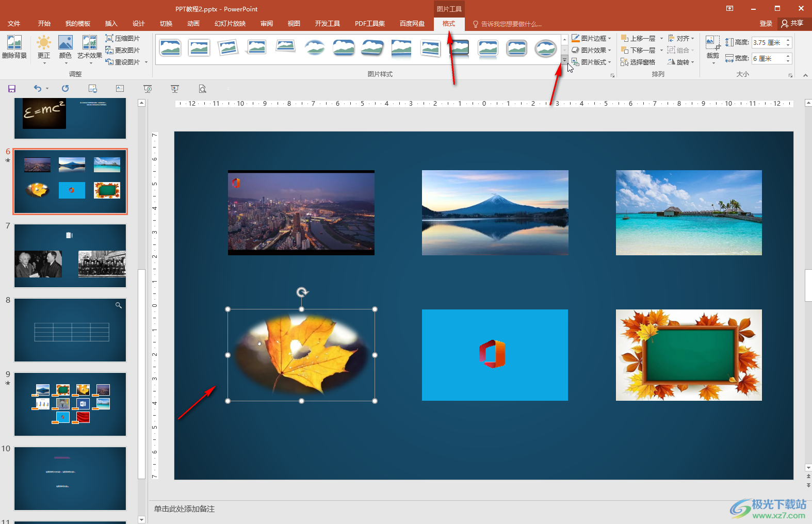Increase height with the spinner up arrow
The height and width of the screenshot is (524, 812).
click(788, 40)
